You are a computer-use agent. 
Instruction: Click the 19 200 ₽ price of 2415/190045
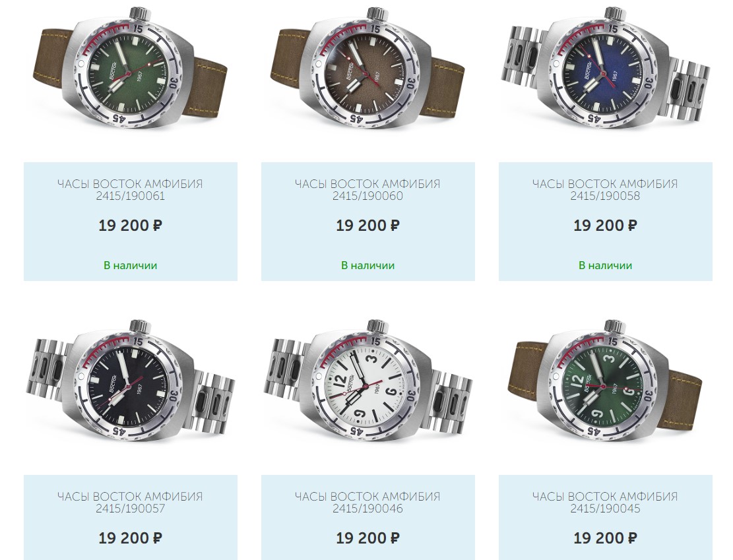pyautogui.click(x=606, y=538)
